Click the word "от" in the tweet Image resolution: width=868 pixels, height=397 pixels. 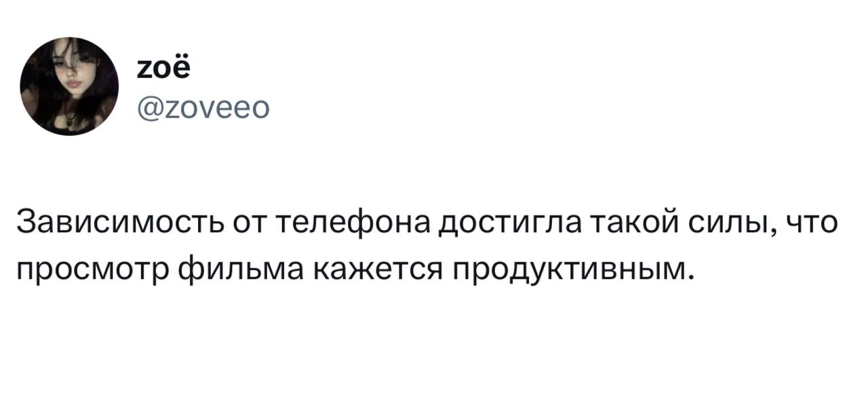[250, 223]
